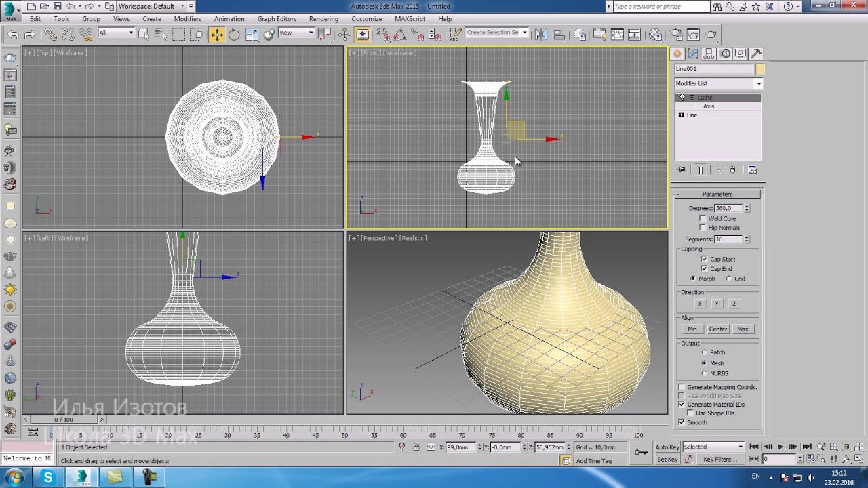Click the Select by Name icon
The width and height of the screenshot is (868, 488).
161,34
